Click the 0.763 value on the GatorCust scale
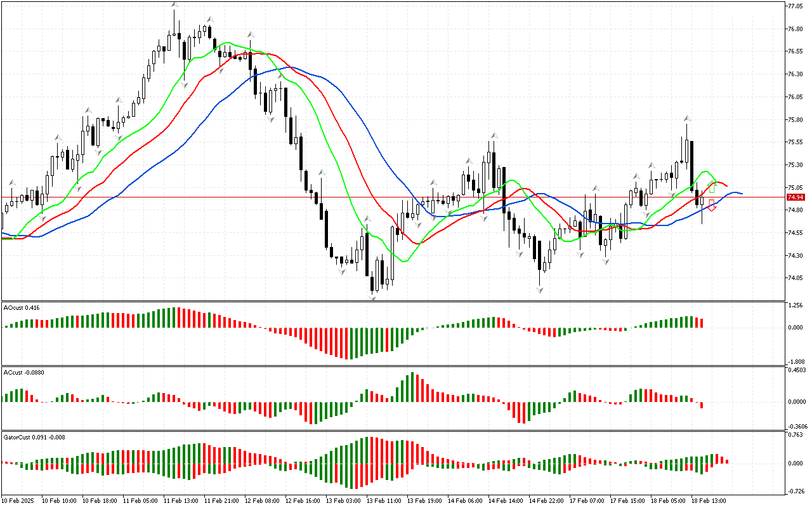The image size is (812, 508). 796,436
